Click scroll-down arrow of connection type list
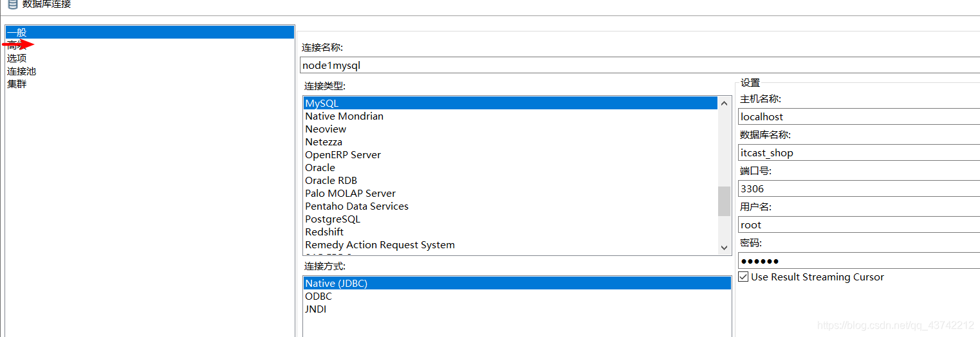980x337 pixels. (x=725, y=248)
